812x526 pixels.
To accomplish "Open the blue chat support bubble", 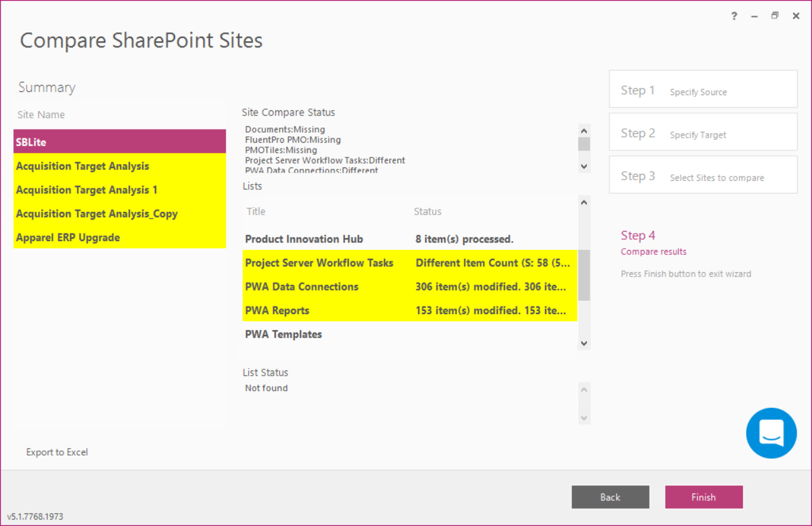I will 771,433.
